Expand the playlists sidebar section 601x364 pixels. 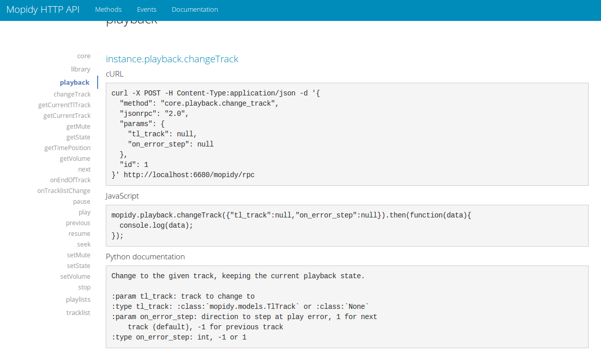point(78,300)
